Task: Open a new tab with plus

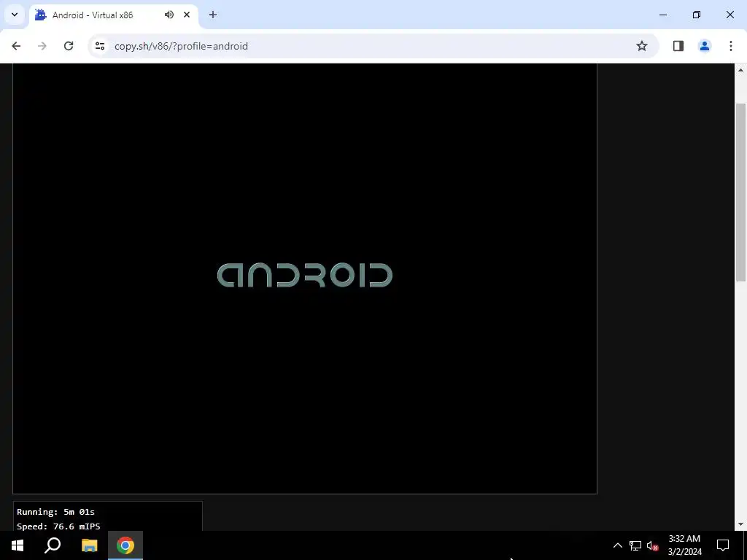Action: (x=213, y=15)
